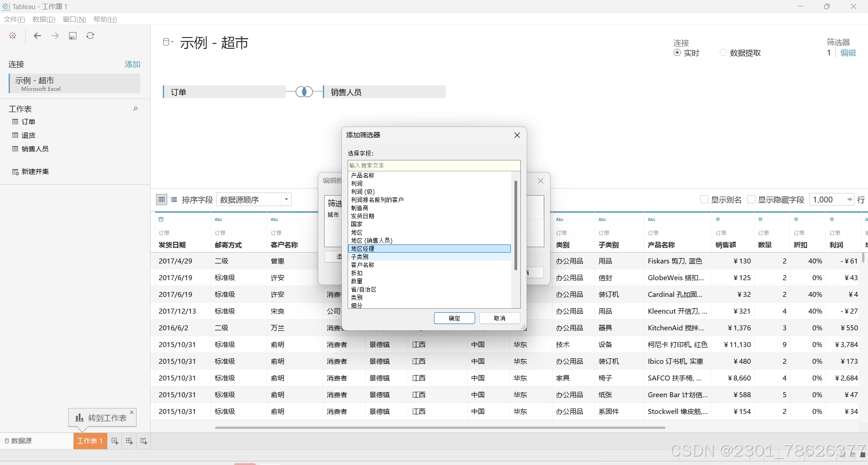Open the 数据源顺序 sort dropdown

(x=286, y=199)
